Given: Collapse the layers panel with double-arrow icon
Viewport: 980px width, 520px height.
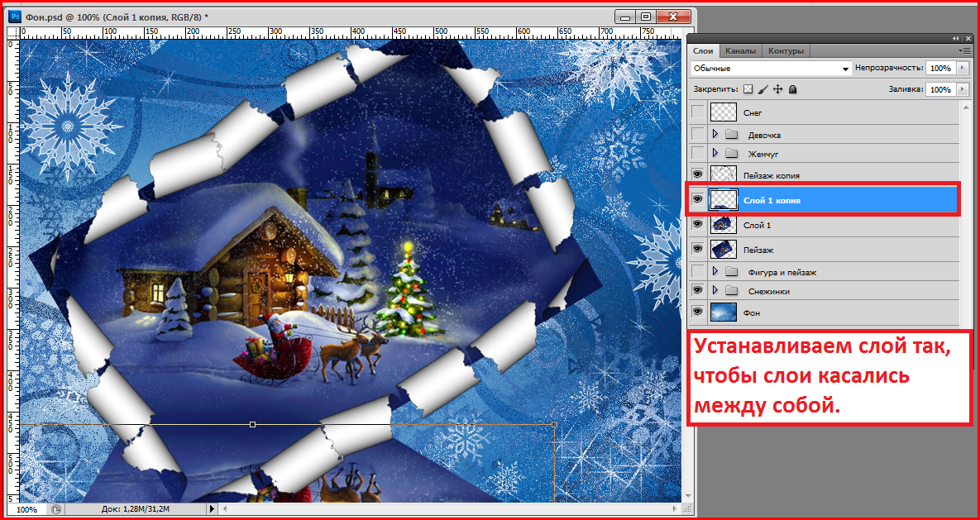Looking at the screenshot, I should [x=956, y=38].
